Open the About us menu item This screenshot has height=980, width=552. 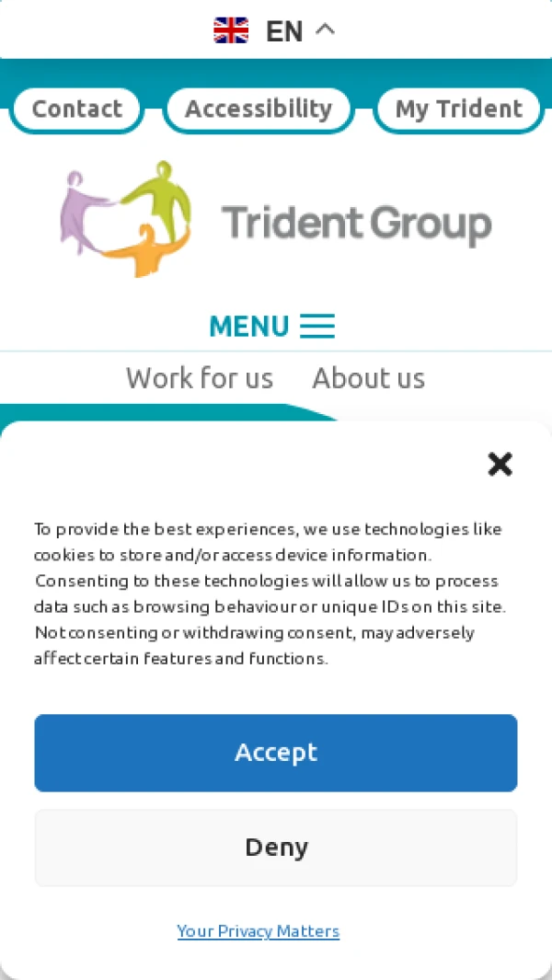pyautogui.click(x=369, y=378)
